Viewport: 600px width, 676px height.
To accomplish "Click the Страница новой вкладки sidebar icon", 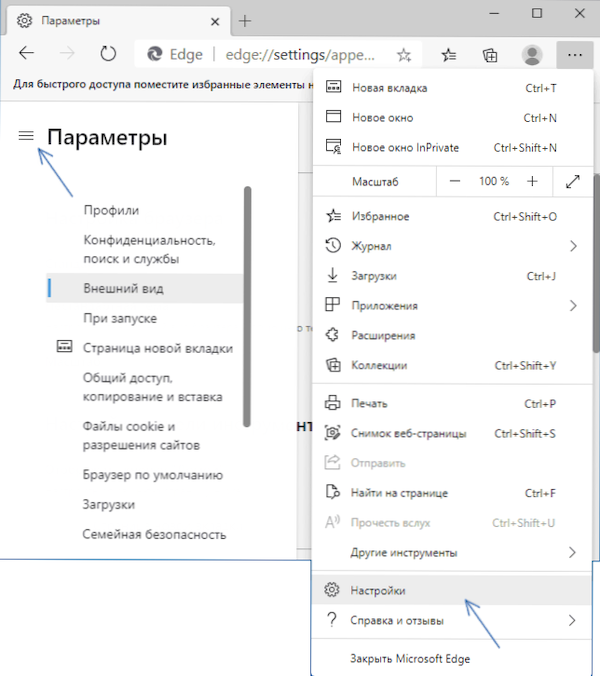I will (64, 346).
